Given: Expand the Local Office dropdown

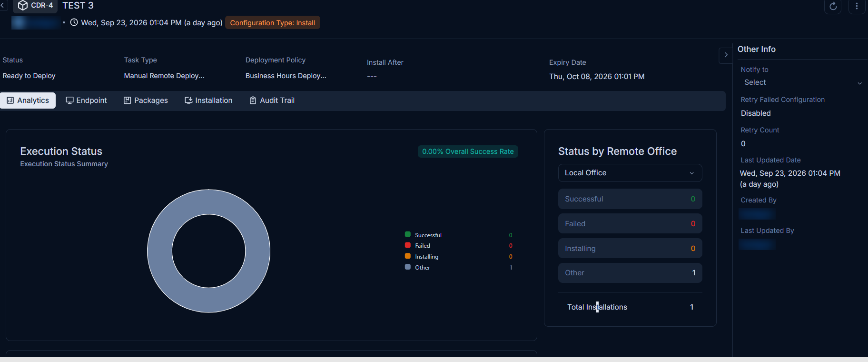Looking at the screenshot, I should (630, 173).
